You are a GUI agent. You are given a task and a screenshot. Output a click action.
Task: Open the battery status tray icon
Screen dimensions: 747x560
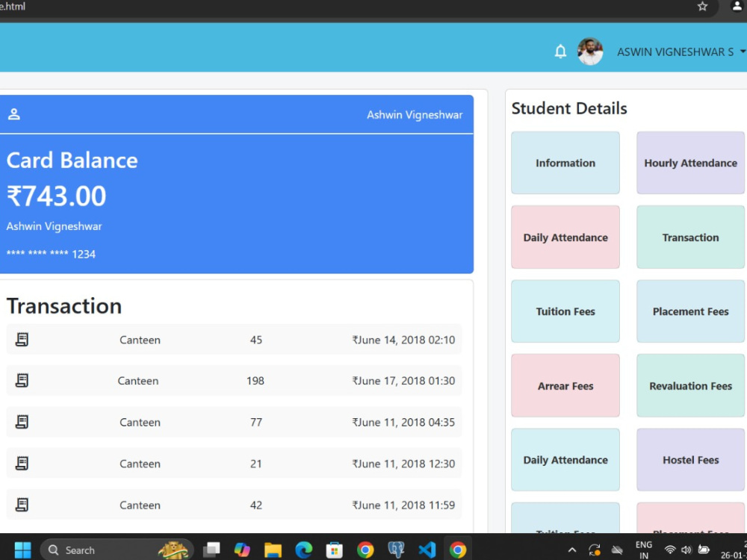(704, 550)
